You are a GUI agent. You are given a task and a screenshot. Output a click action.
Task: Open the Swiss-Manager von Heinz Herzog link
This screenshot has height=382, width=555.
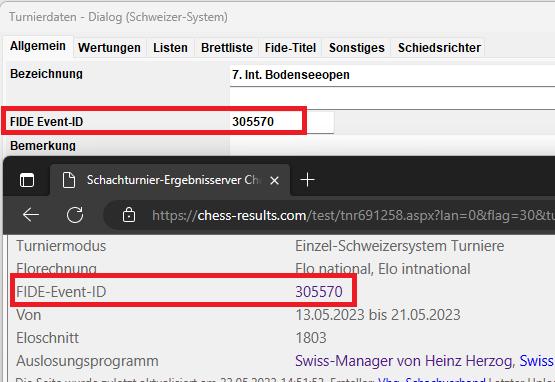point(404,361)
